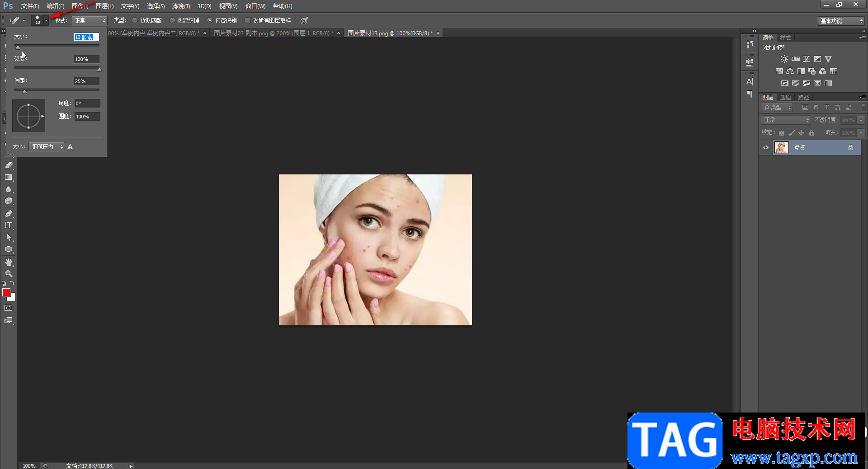Select the Hand tool
Viewport: 868px width, 469px height.
(x=9, y=262)
